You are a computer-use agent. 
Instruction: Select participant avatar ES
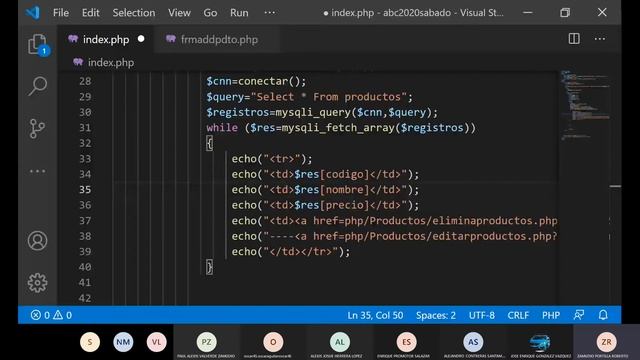coord(407,342)
